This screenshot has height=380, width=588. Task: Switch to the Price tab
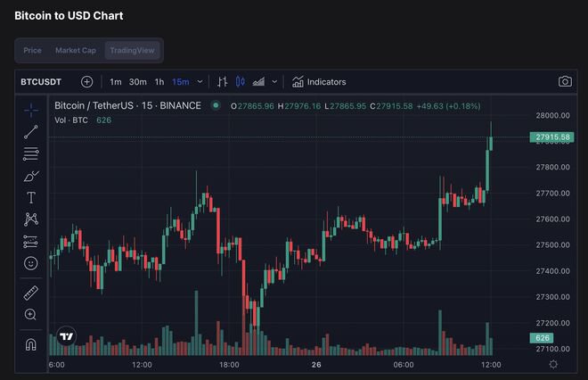click(33, 50)
